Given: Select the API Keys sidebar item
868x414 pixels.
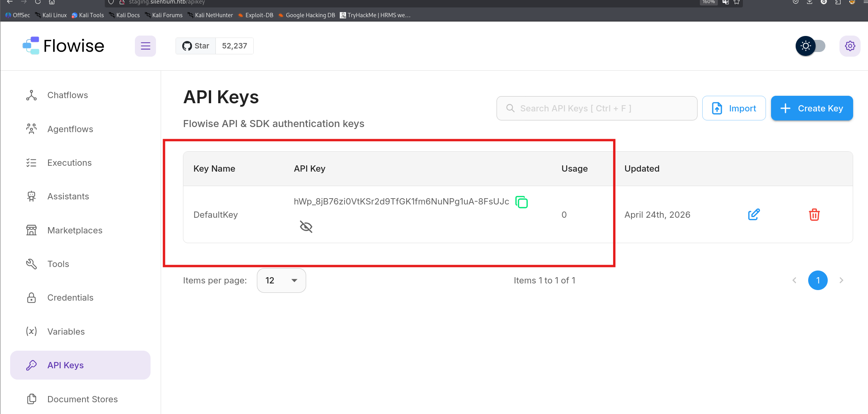Looking at the screenshot, I should (81, 365).
